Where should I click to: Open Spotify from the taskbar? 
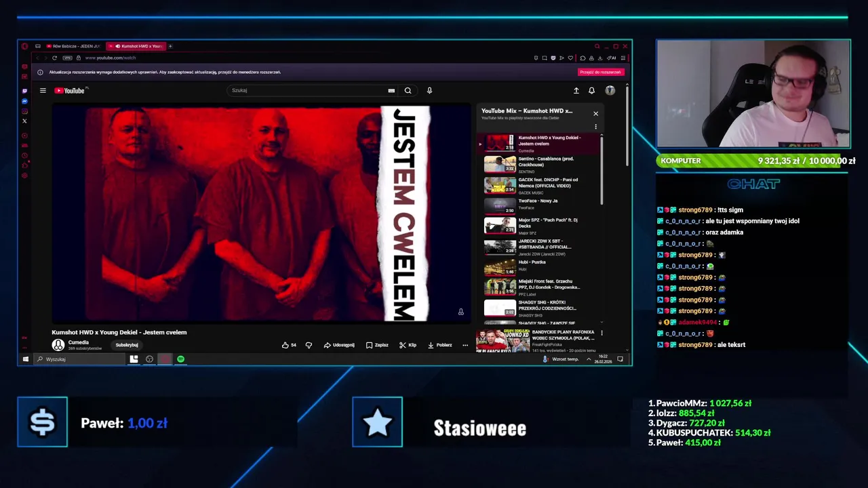point(181,359)
